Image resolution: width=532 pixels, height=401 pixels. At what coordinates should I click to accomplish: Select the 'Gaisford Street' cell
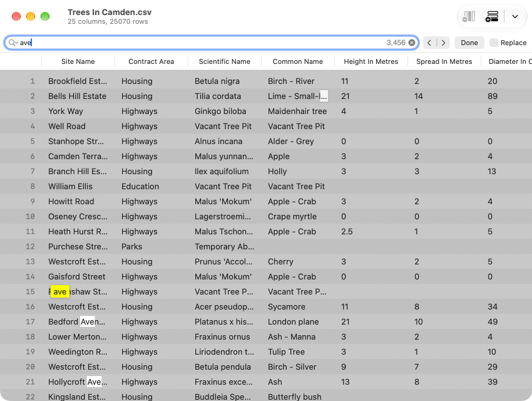[77, 277]
